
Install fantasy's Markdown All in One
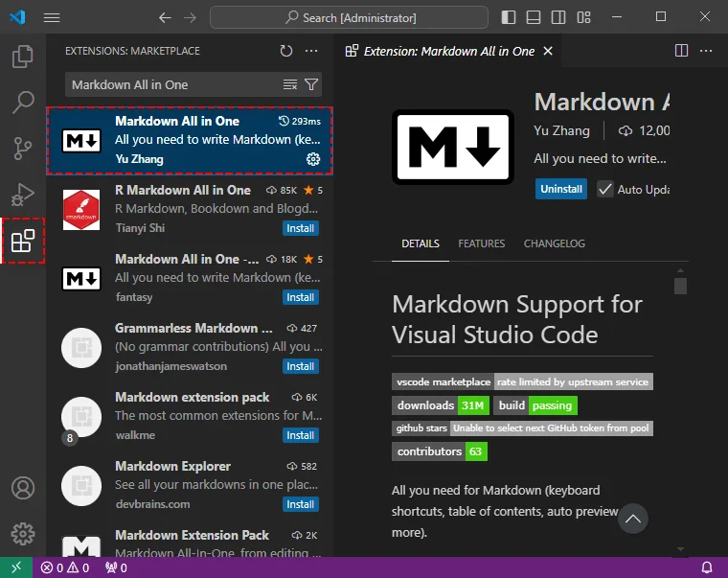coord(301,297)
